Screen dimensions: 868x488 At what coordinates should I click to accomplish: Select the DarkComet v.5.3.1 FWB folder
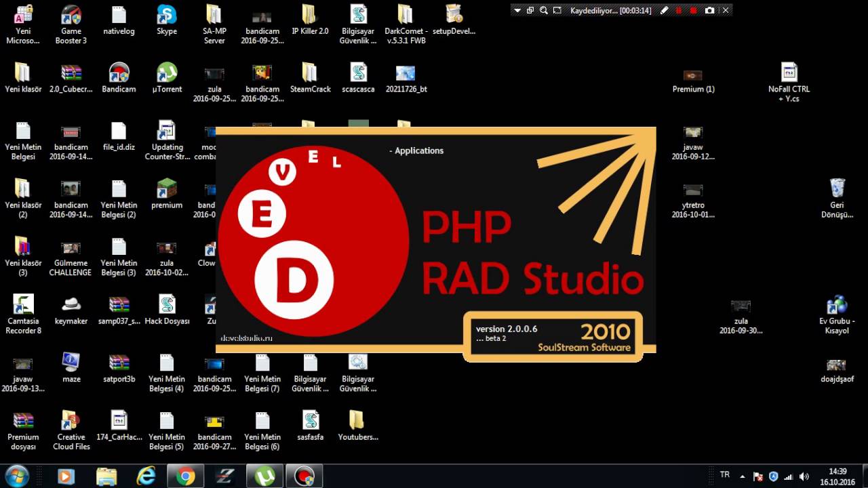click(x=406, y=24)
